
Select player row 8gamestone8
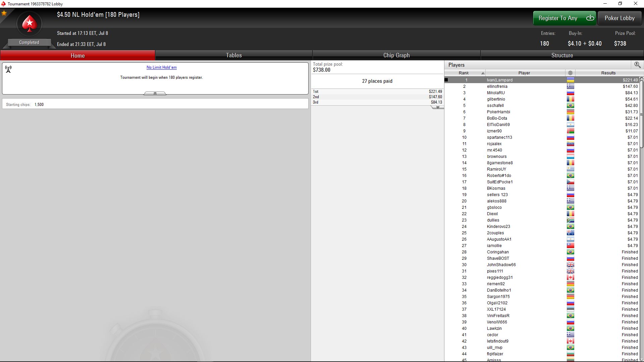click(x=542, y=163)
